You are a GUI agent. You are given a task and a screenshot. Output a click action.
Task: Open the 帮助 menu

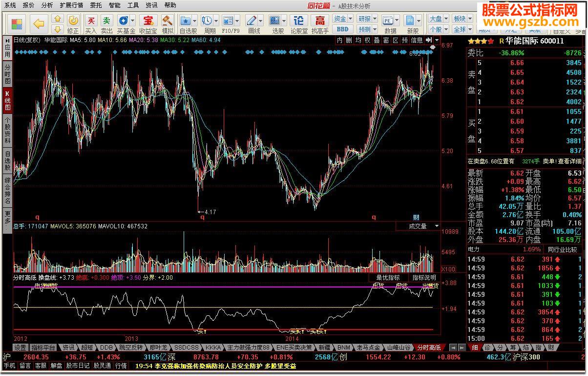[x=170, y=5]
